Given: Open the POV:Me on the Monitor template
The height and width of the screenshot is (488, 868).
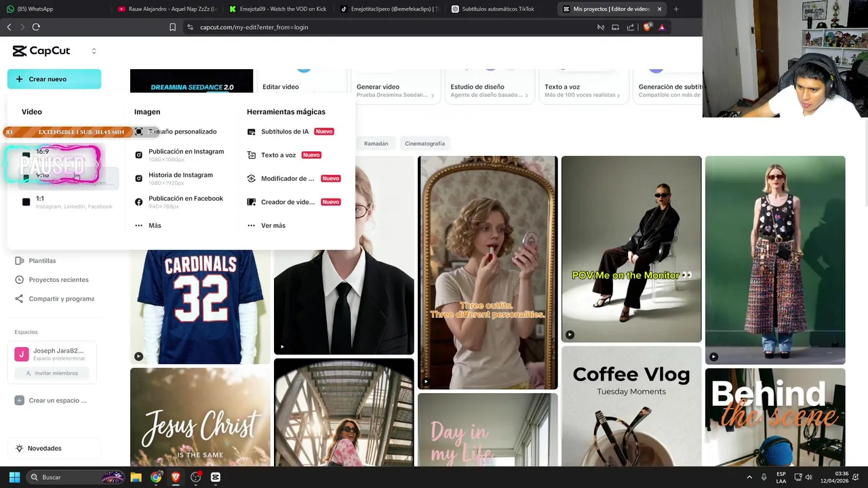Looking at the screenshot, I should 631,249.
